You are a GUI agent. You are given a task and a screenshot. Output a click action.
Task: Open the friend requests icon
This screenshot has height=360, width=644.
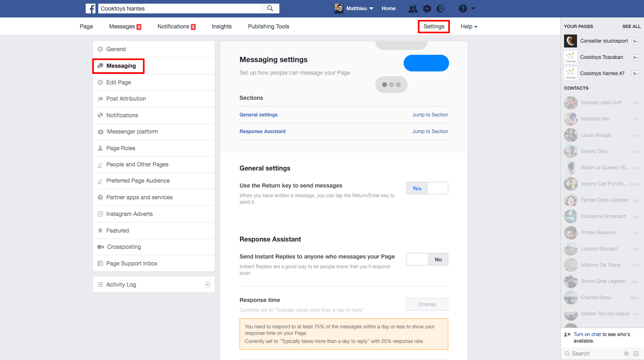click(413, 9)
